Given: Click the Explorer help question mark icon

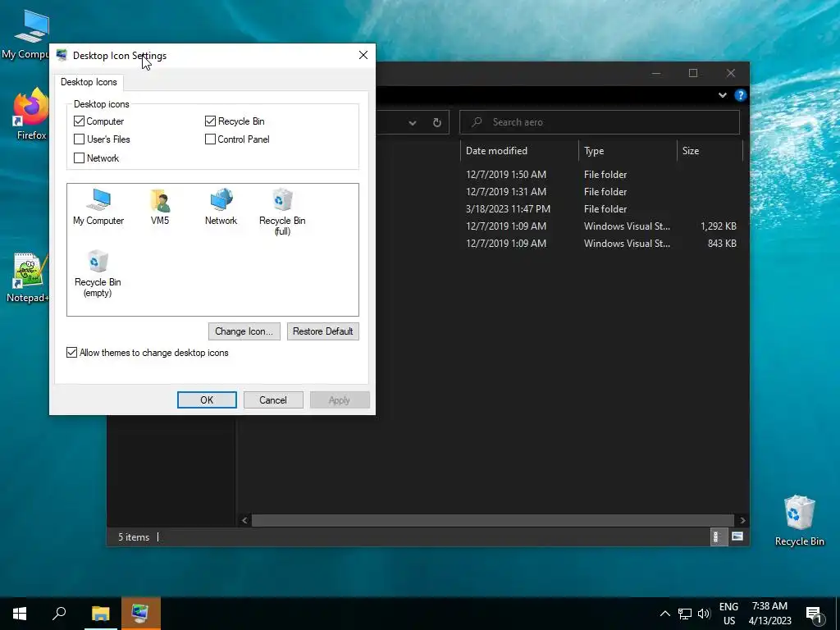Looking at the screenshot, I should click(x=741, y=95).
